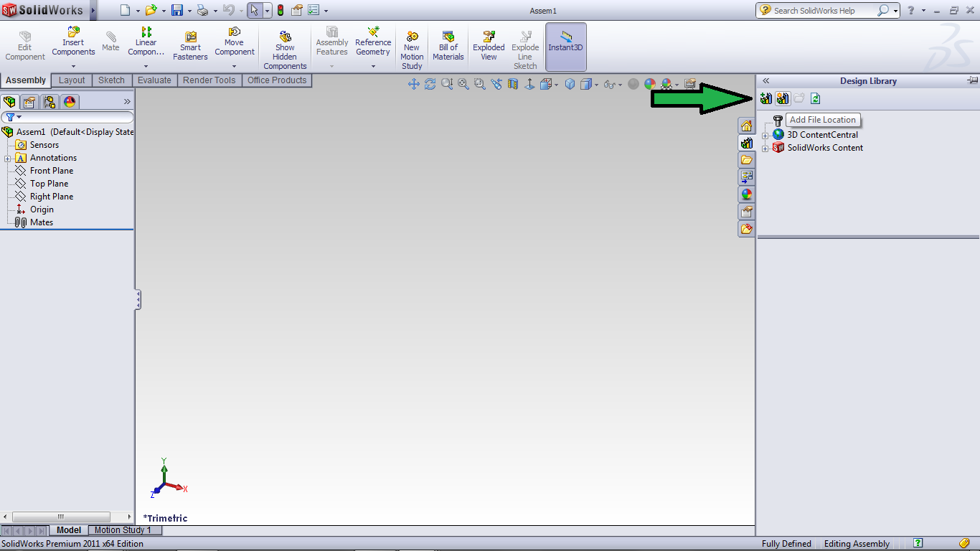Image resolution: width=980 pixels, height=551 pixels.
Task: Click the New document icon
Action: [126, 10]
